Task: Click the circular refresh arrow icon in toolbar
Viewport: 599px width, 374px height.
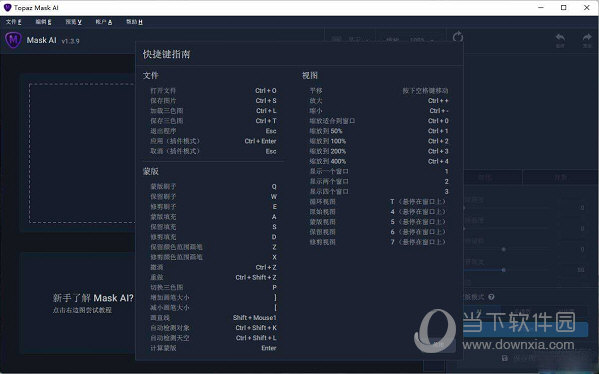Action: 458,37
